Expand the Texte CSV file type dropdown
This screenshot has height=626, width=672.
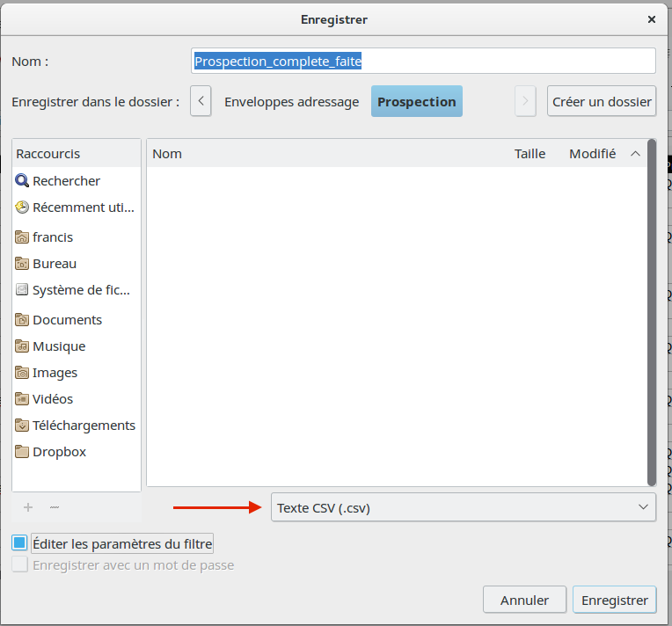(463, 507)
